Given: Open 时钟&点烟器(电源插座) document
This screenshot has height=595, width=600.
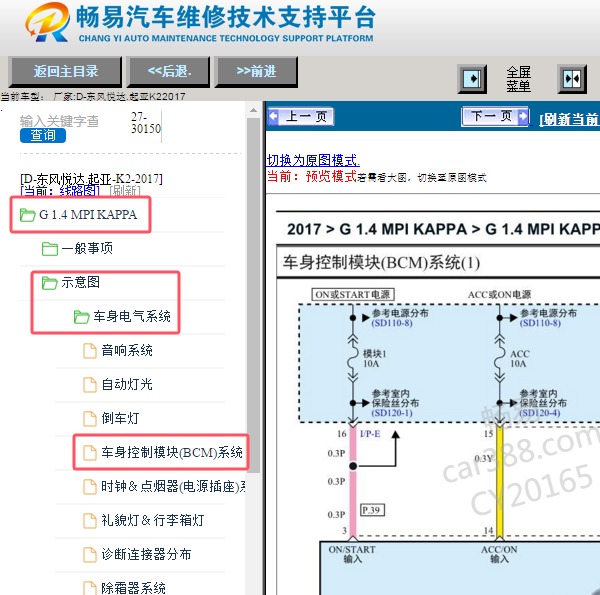Looking at the screenshot, I should tap(173, 486).
